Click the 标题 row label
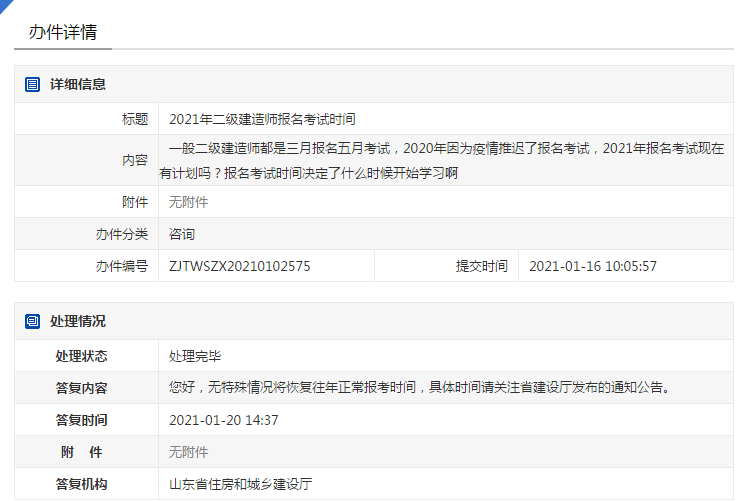 [135, 119]
